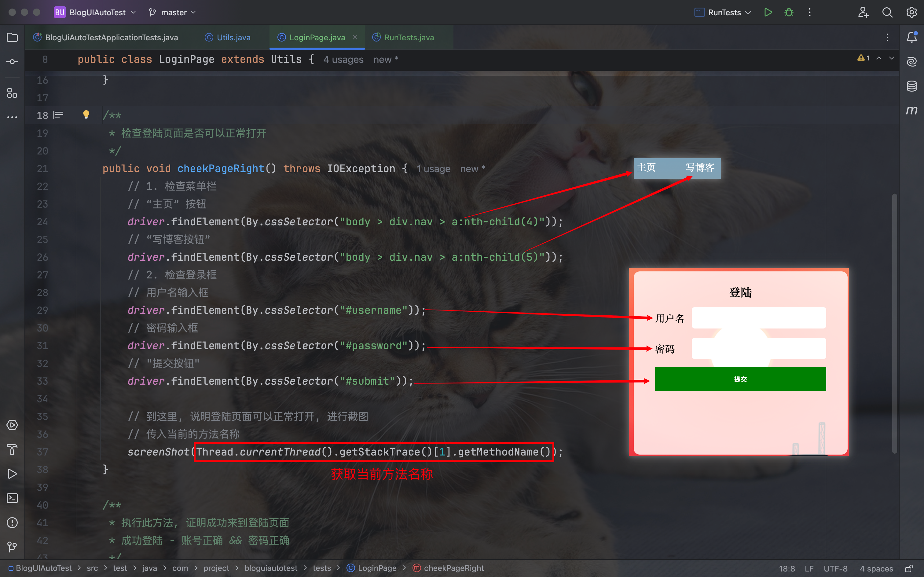Click the Debug RunTests bug icon

(x=789, y=13)
